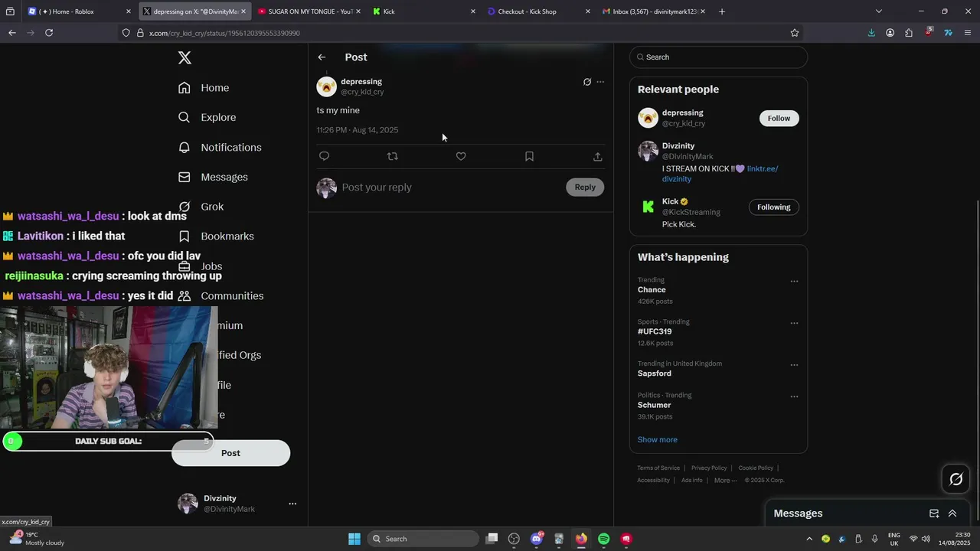Open Firefox application menu
The height and width of the screenshot is (551, 980).
point(968,33)
